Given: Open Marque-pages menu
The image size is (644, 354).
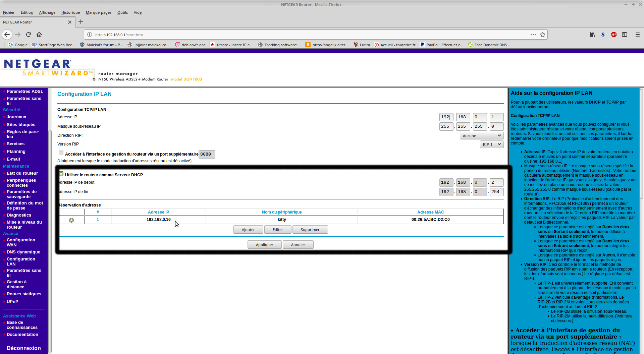Looking at the screenshot, I should (99, 12).
